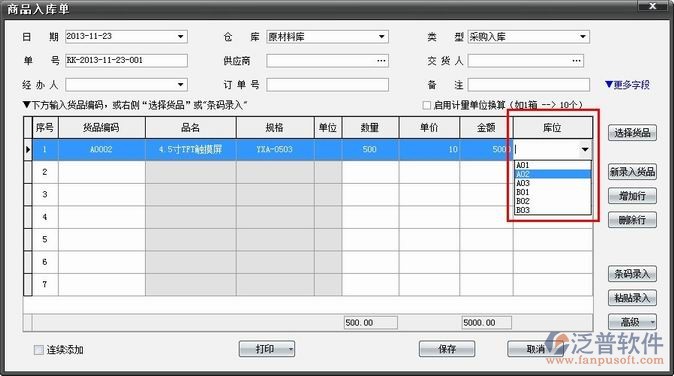Open the 打印 button's dropdown arrow
Image resolution: width=674 pixels, height=376 pixels.
click(x=291, y=349)
